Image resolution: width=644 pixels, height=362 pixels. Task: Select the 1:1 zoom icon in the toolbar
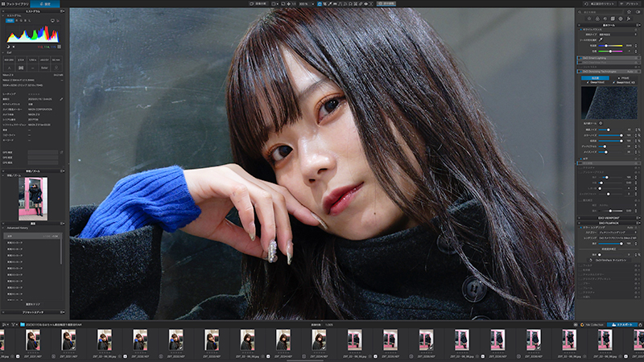point(294,4)
